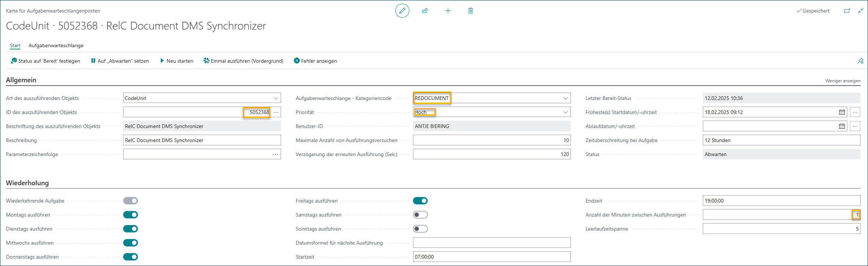Click the plus icon to add new
The width and height of the screenshot is (868, 266).
448,11
